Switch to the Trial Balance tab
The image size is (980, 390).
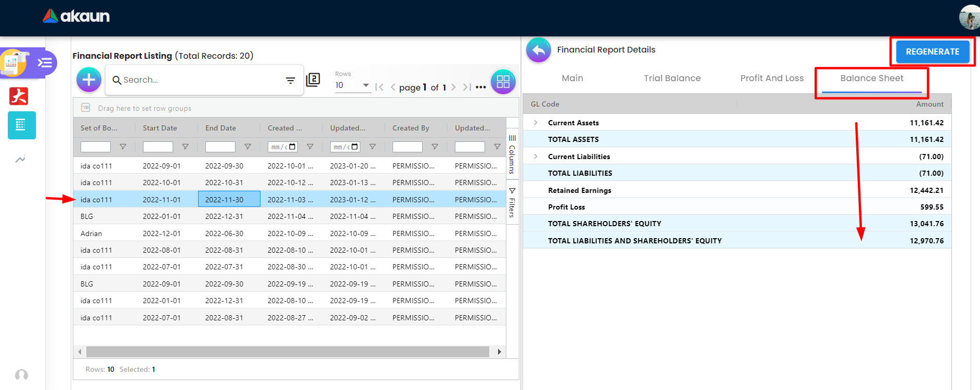pos(672,79)
